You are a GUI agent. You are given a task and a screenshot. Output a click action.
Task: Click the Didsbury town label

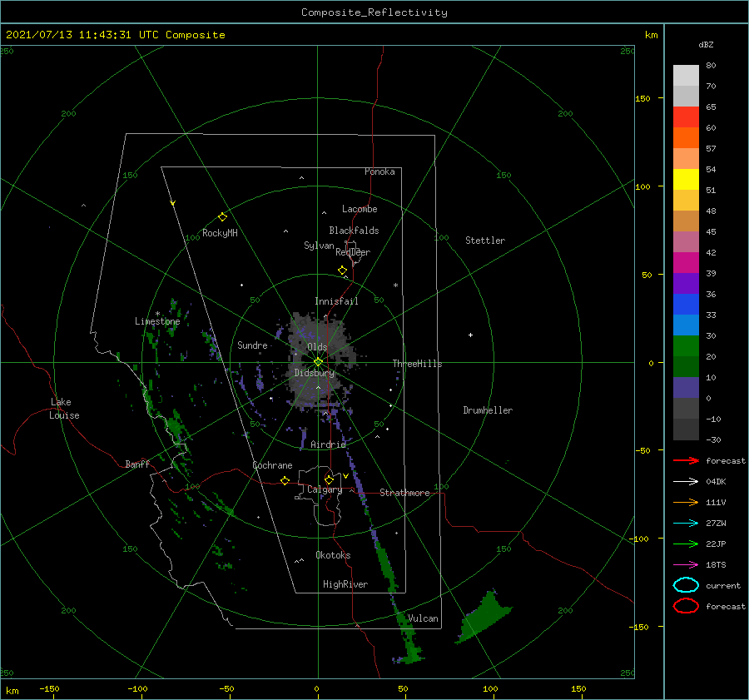314,373
